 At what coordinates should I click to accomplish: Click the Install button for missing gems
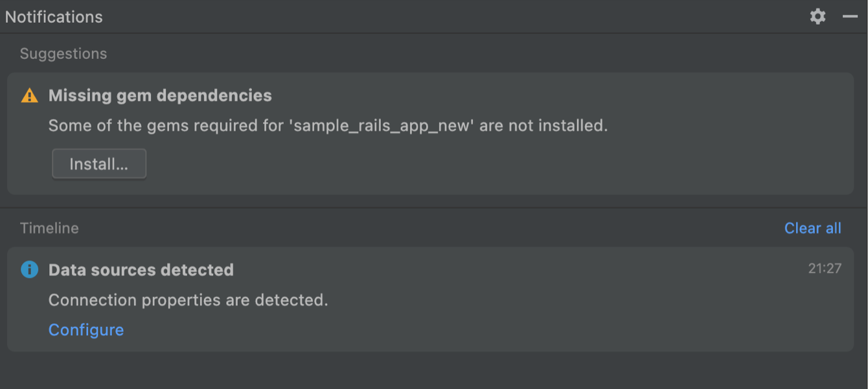98,163
